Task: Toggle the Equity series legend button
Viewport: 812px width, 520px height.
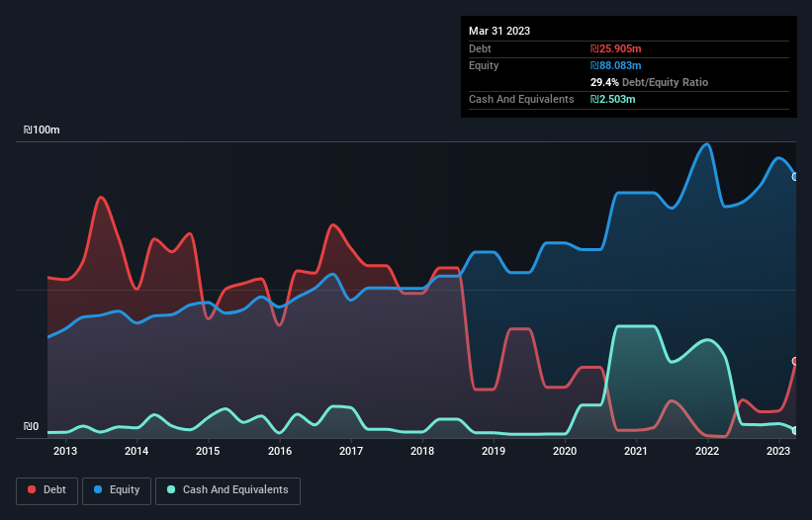Action: (117, 490)
